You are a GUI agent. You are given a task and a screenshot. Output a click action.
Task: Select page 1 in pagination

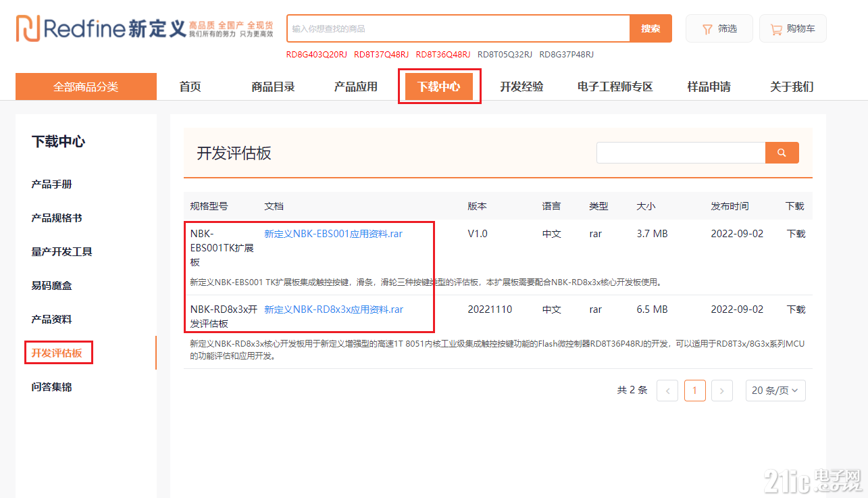[694, 390]
